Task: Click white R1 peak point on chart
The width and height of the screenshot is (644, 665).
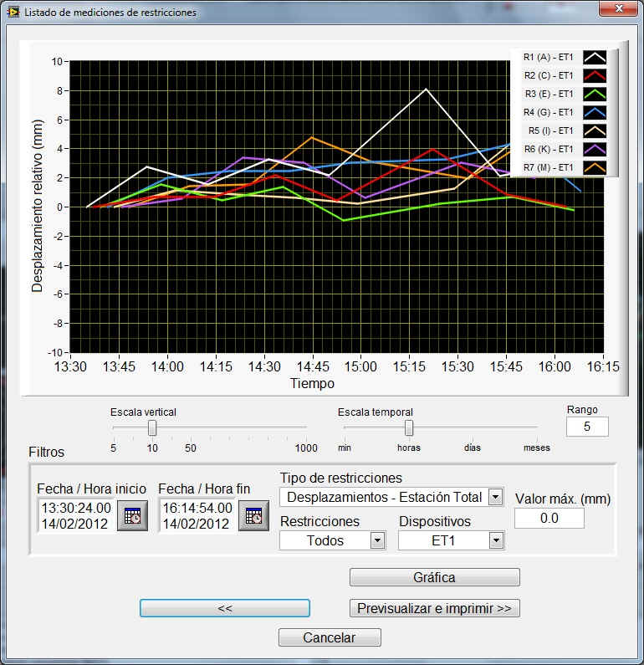Action: click(426, 89)
